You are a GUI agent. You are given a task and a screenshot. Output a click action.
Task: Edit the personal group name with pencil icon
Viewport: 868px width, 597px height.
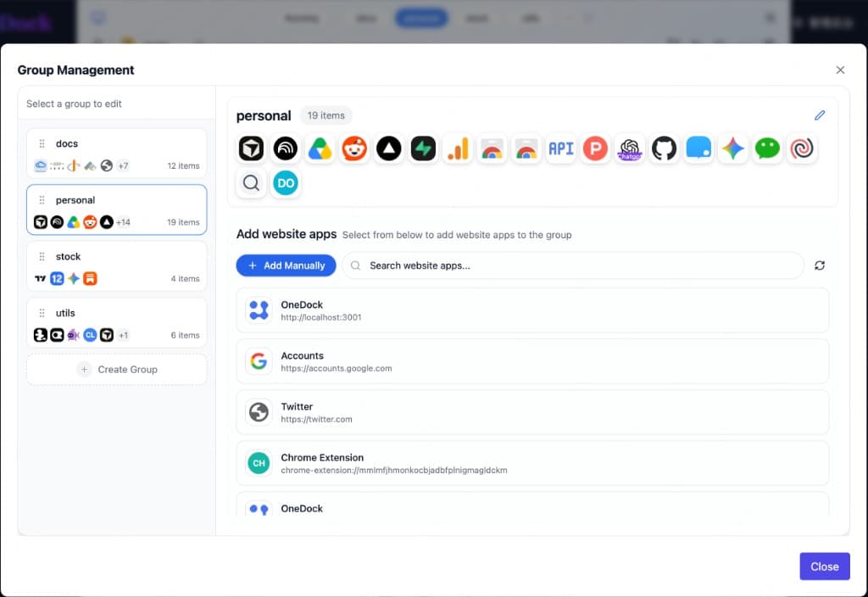[x=820, y=115]
